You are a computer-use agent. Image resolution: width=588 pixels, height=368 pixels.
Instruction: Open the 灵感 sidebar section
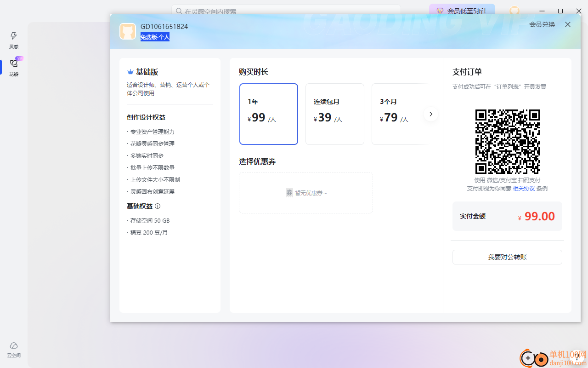tap(14, 40)
